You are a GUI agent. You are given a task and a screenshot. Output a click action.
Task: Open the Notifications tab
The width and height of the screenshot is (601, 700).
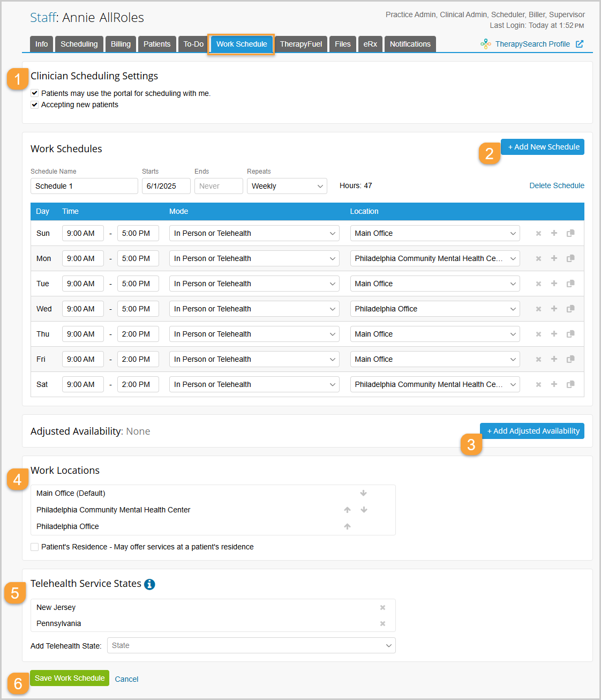coord(410,44)
